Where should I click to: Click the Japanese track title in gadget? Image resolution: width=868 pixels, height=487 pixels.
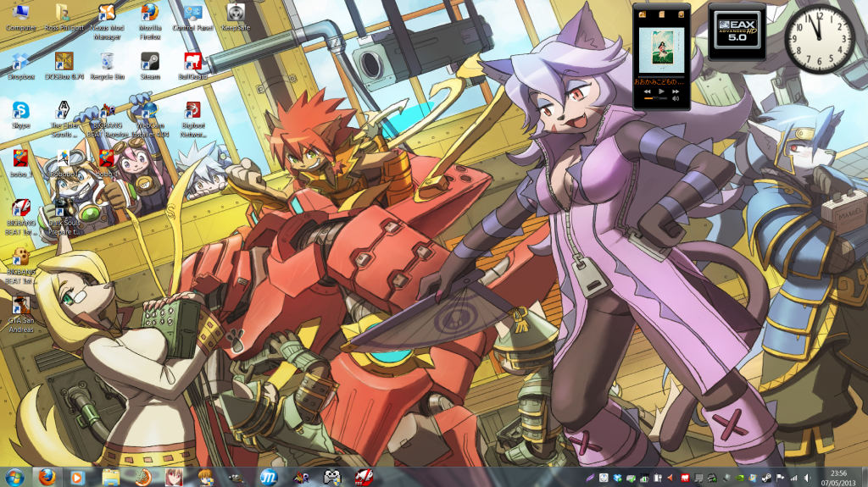pos(659,81)
